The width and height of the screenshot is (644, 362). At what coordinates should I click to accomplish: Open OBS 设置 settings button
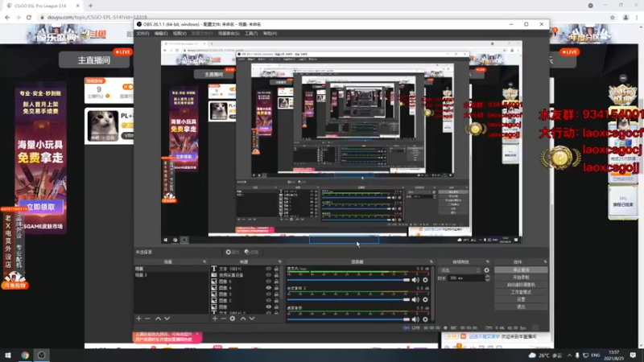coord(521,299)
